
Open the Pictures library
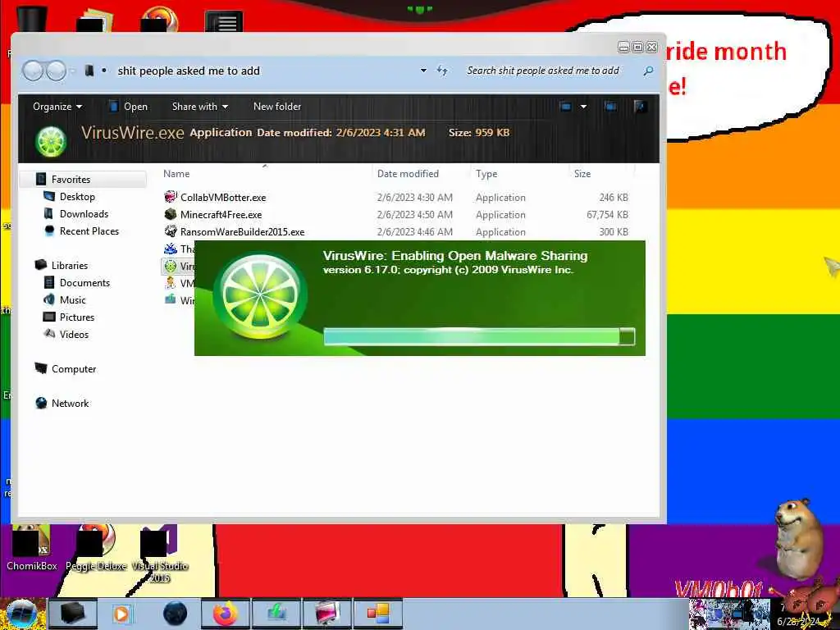[76, 317]
